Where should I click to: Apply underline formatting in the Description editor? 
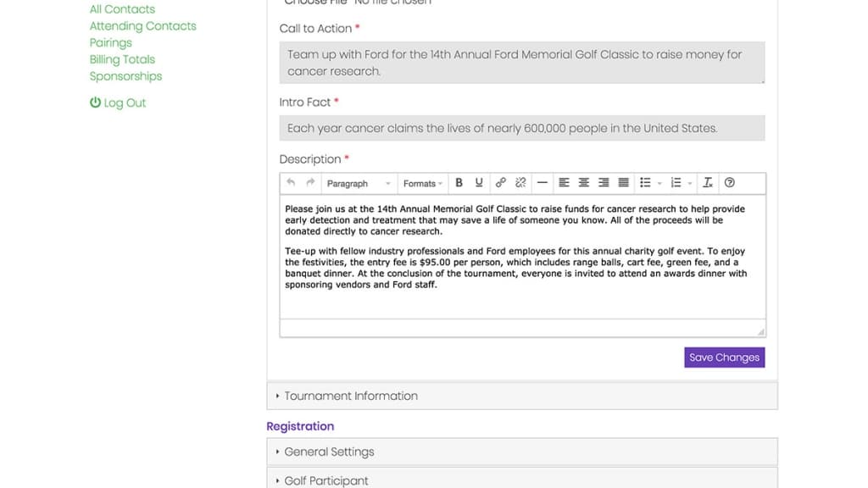tap(479, 183)
